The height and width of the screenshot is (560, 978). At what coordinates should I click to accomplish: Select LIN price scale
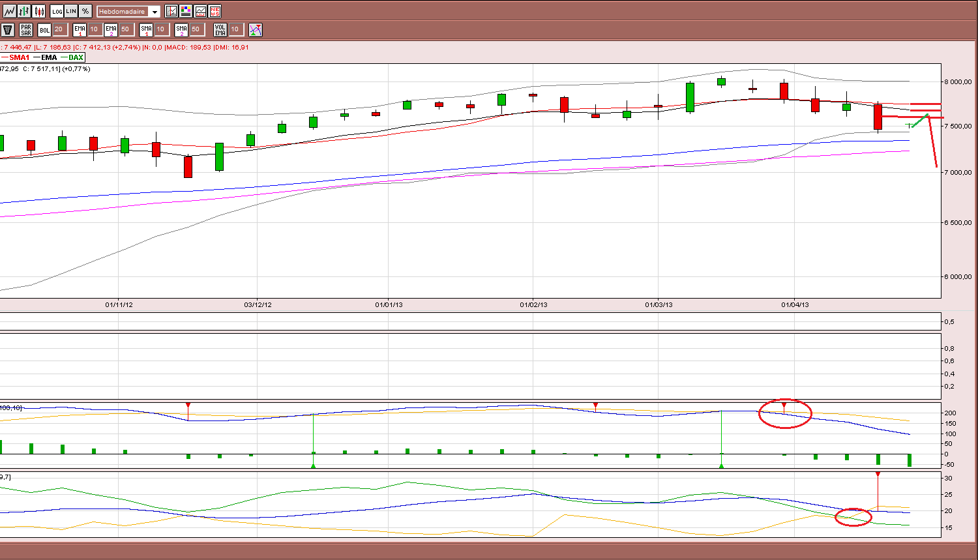(x=71, y=11)
